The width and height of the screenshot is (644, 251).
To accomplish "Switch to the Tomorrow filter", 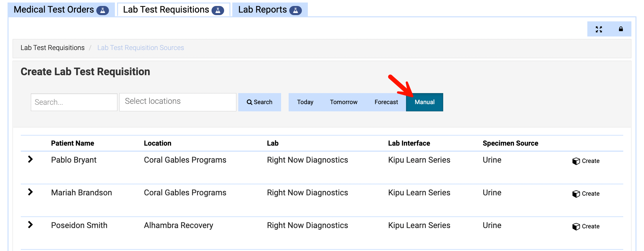I will pyautogui.click(x=343, y=102).
